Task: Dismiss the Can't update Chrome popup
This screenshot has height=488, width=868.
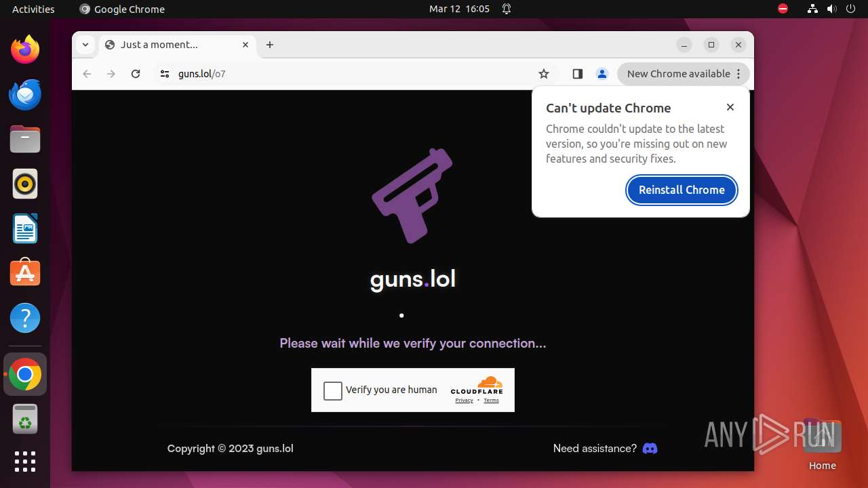Action: coord(730,107)
